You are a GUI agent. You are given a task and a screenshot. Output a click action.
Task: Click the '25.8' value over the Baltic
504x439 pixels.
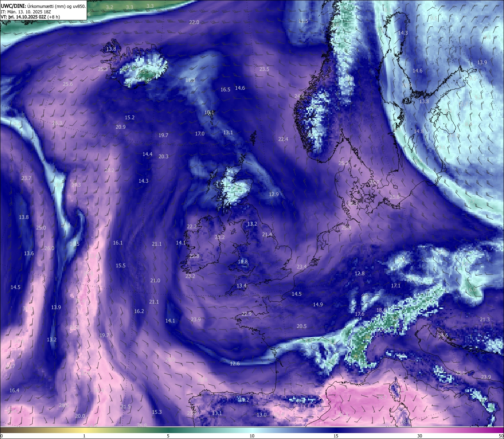coord(395,197)
